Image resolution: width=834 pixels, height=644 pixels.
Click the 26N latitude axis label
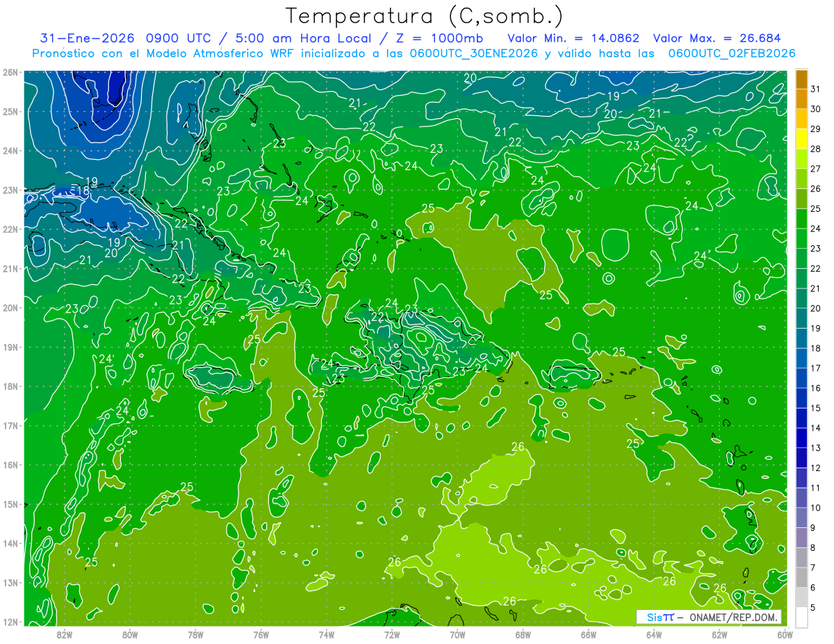(10, 72)
